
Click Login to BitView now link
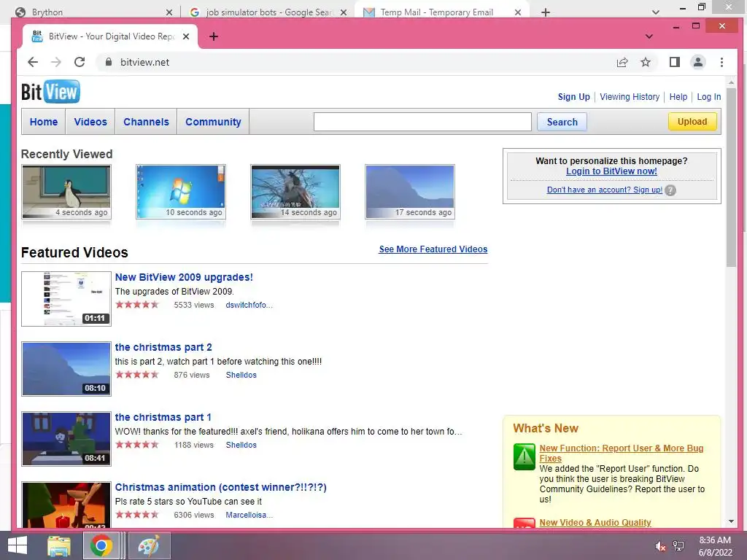tap(612, 171)
